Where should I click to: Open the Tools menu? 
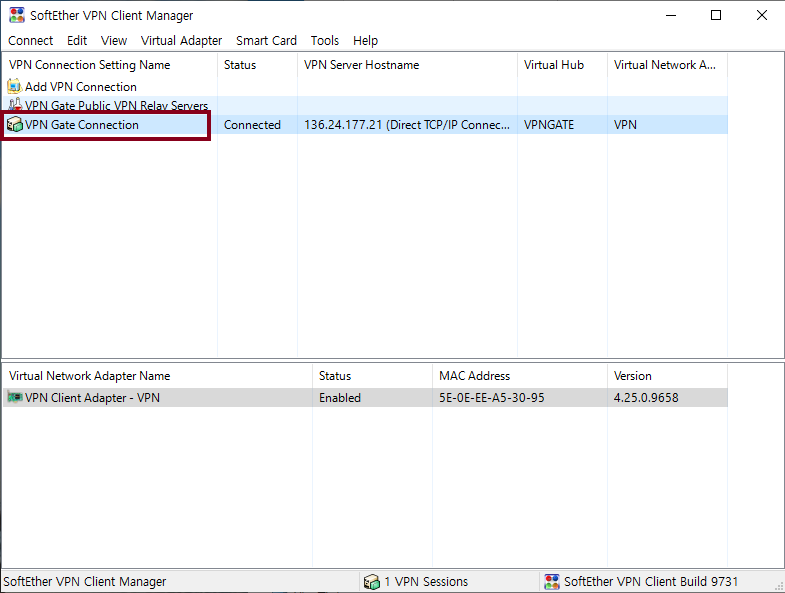tap(324, 41)
